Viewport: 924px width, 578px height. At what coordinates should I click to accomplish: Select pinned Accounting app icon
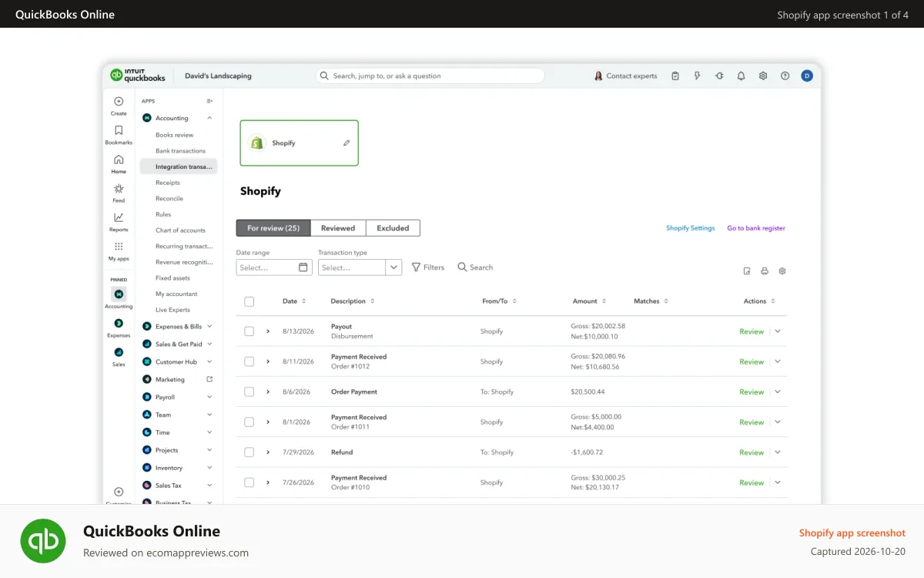click(119, 294)
